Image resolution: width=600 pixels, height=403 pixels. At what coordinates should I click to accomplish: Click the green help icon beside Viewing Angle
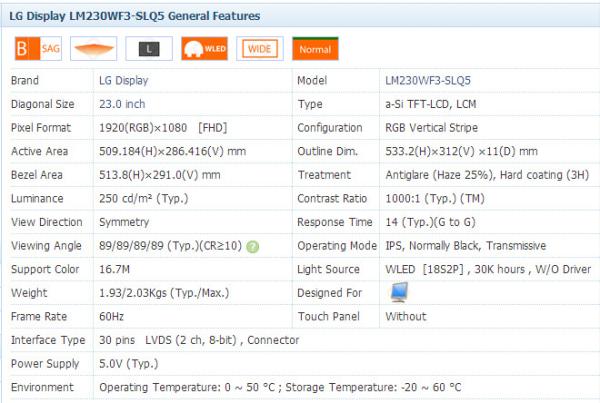253,246
